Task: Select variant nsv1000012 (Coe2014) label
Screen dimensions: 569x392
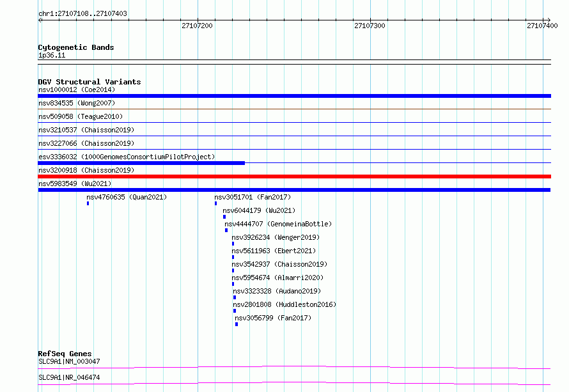Action: pos(77,90)
